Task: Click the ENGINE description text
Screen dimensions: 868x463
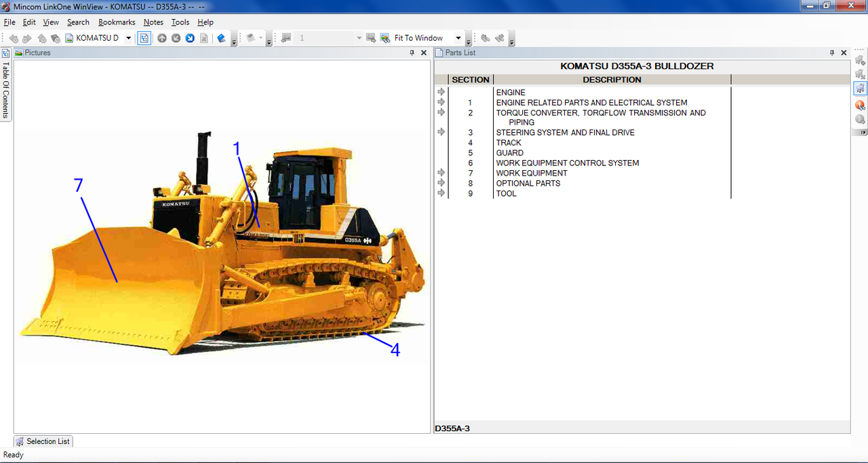Action: tap(511, 92)
